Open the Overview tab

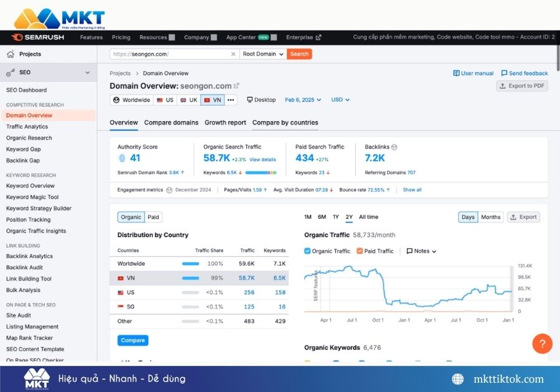pos(124,123)
